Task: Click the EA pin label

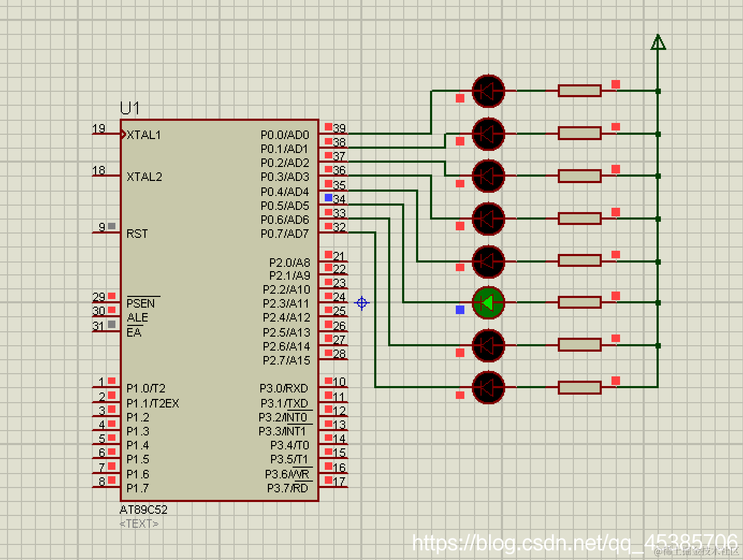Action: (134, 332)
